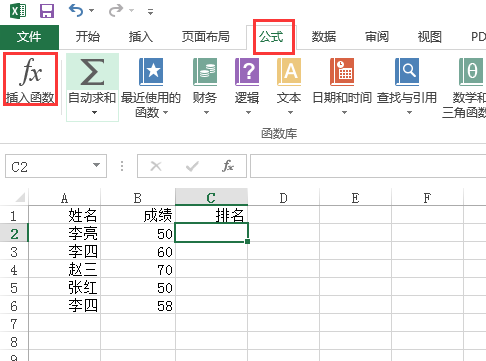
Task: Open the 财务 functions menu
Action: point(205,87)
